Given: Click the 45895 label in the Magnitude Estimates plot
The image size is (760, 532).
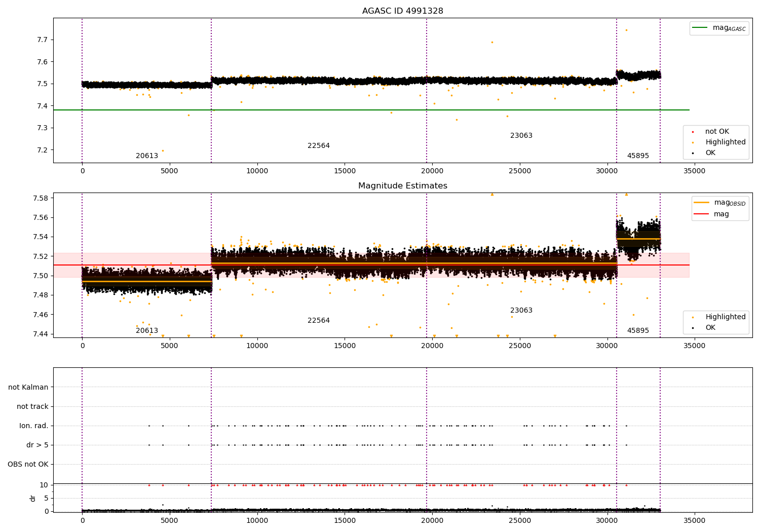Looking at the screenshot, I should [x=638, y=331].
